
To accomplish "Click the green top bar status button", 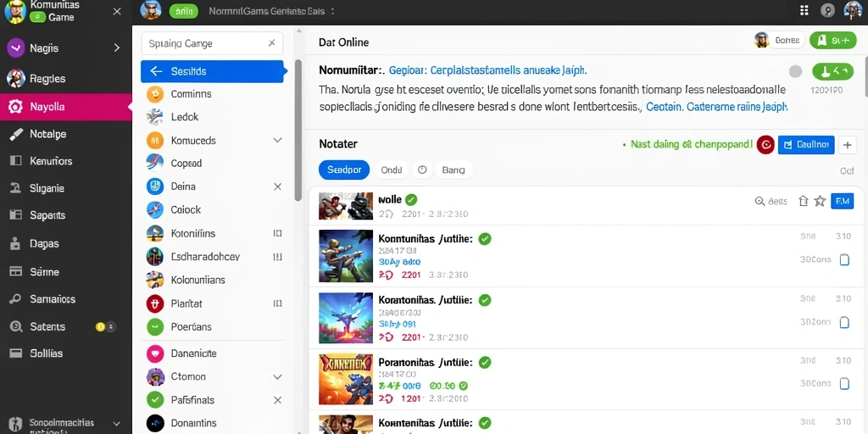I will 184,10.
